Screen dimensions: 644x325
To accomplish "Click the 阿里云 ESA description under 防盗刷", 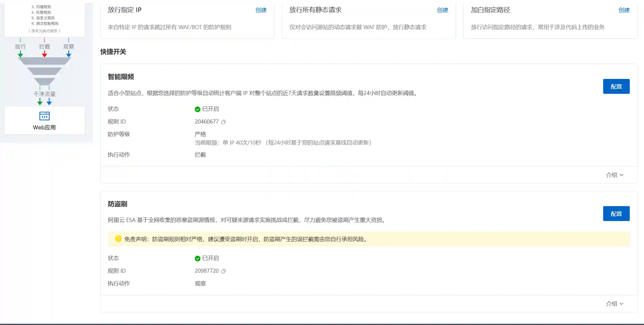I will (247, 220).
